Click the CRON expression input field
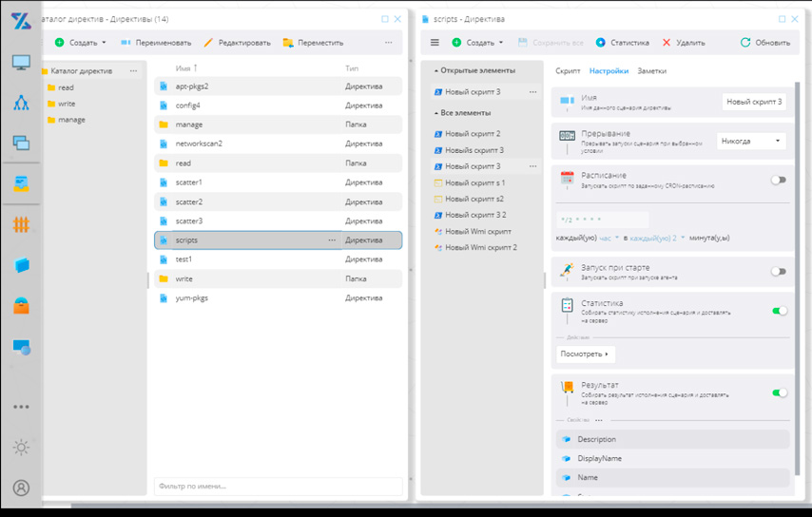The width and height of the screenshot is (812, 517). (x=602, y=220)
